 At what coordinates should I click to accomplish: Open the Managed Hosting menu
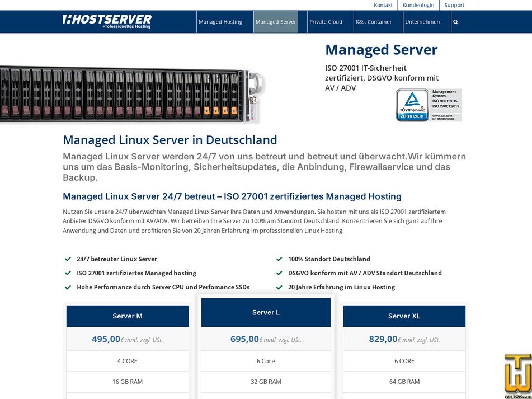tap(220, 22)
